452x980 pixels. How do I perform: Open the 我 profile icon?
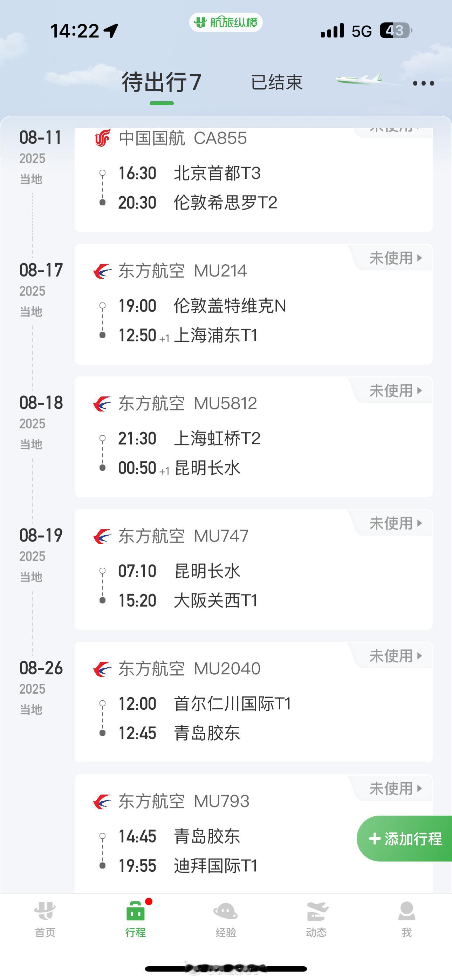pyautogui.click(x=407, y=912)
